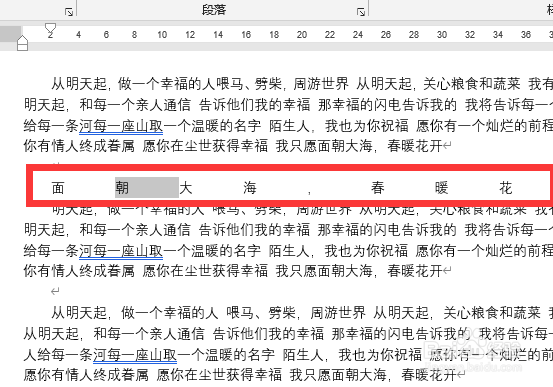553x387 pixels.
Task: Select the first line indent marker on ruler
Action: point(50,29)
